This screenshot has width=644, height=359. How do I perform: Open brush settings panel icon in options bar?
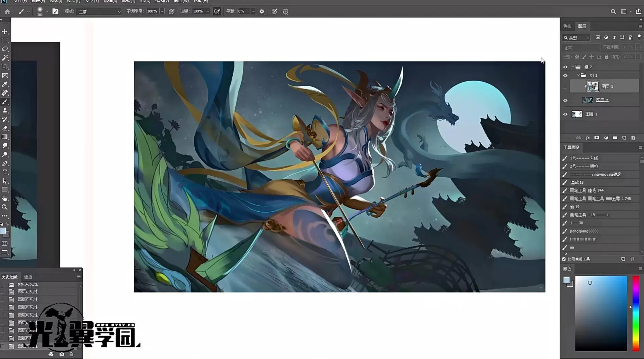(x=55, y=11)
